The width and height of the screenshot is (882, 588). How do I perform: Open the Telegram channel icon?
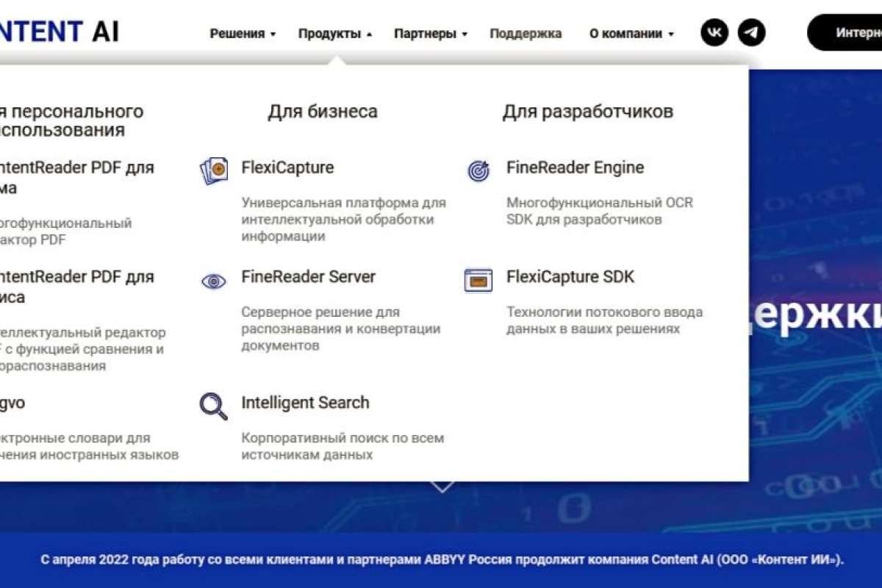click(751, 33)
